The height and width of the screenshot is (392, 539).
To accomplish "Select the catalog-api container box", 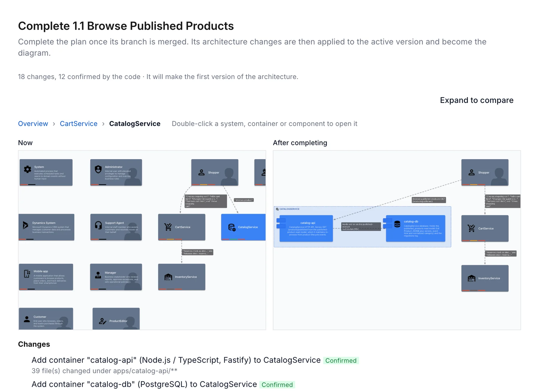I will [306, 228].
